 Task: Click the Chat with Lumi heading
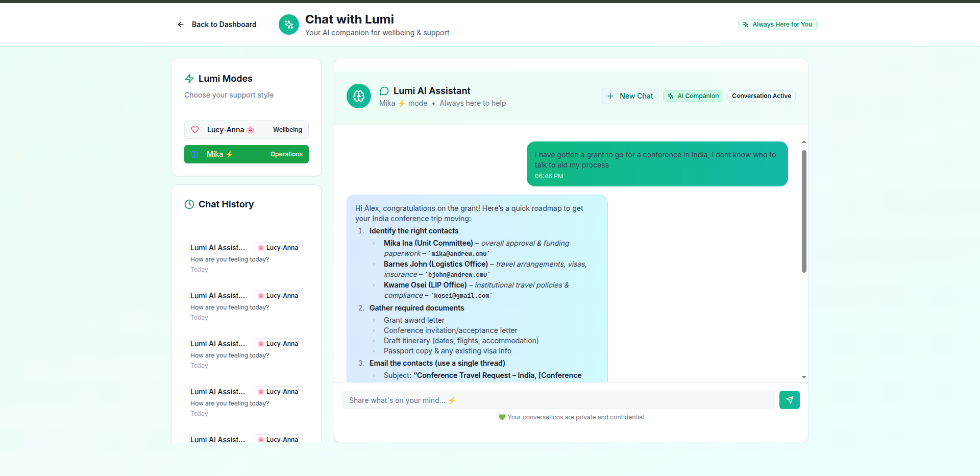pyautogui.click(x=350, y=19)
